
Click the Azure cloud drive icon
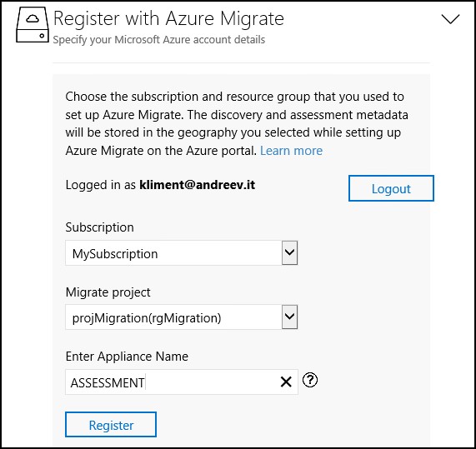pos(33,25)
